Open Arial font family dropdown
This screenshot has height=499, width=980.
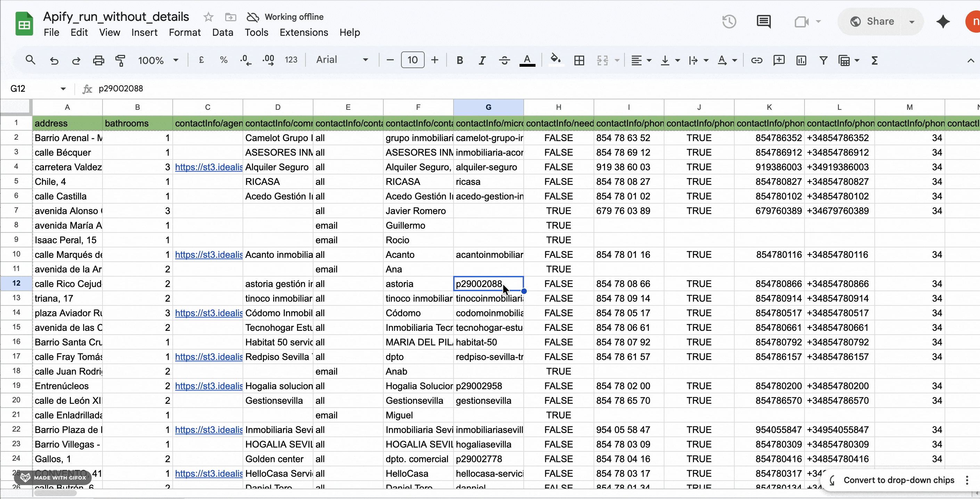342,60
